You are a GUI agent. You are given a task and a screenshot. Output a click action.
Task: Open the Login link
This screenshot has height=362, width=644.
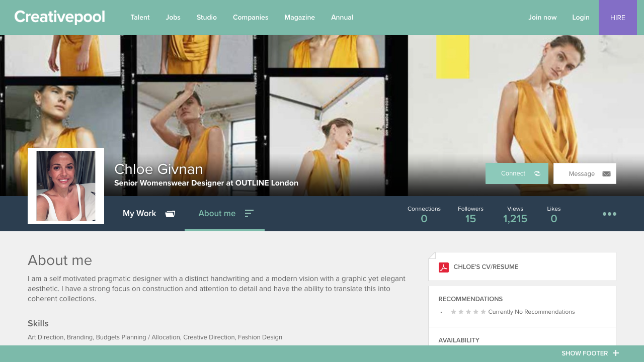pos(581,17)
